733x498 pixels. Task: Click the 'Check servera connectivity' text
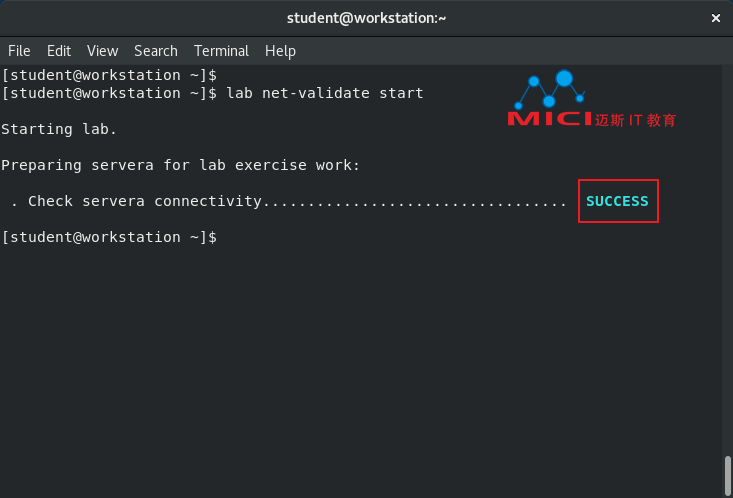click(x=145, y=201)
